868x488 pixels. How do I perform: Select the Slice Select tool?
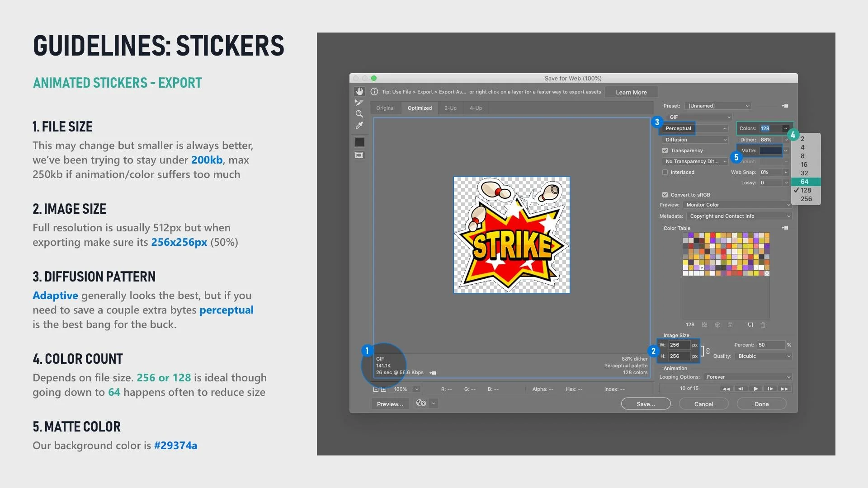coord(359,103)
